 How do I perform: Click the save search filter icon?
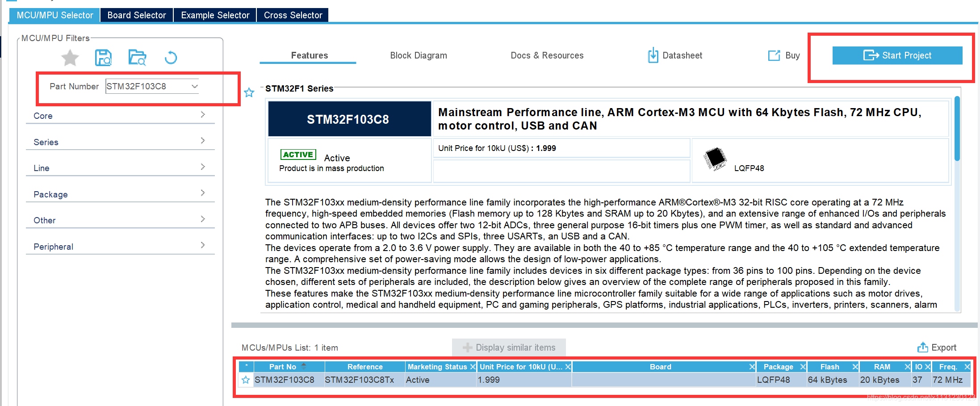(103, 58)
